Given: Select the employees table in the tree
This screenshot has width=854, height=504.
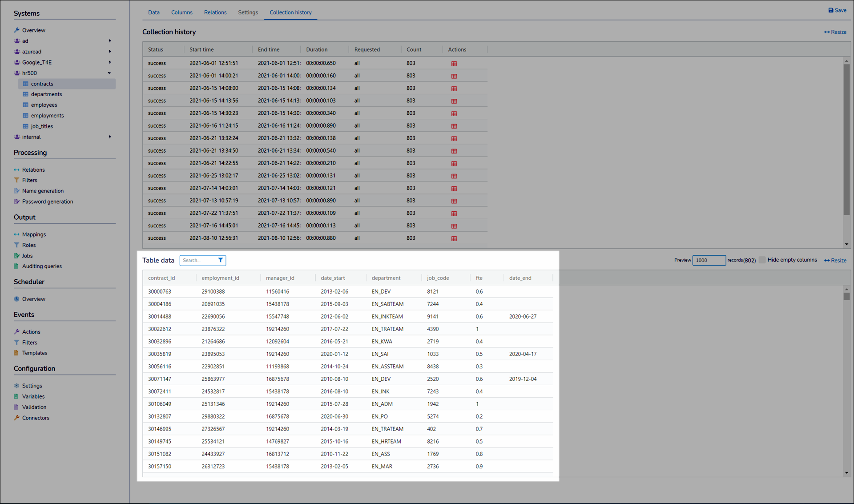Looking at the screenshot, I should pyautogui.click(x=44, y=105).
